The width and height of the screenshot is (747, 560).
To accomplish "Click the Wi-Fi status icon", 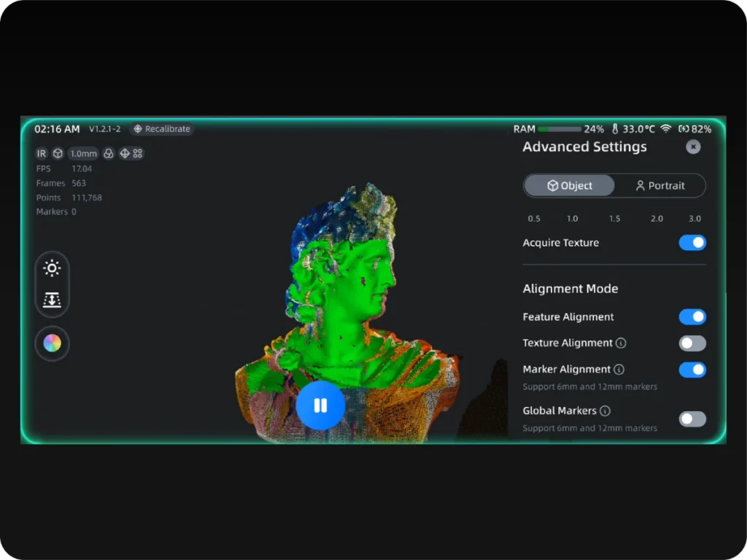I will point(666,128).
